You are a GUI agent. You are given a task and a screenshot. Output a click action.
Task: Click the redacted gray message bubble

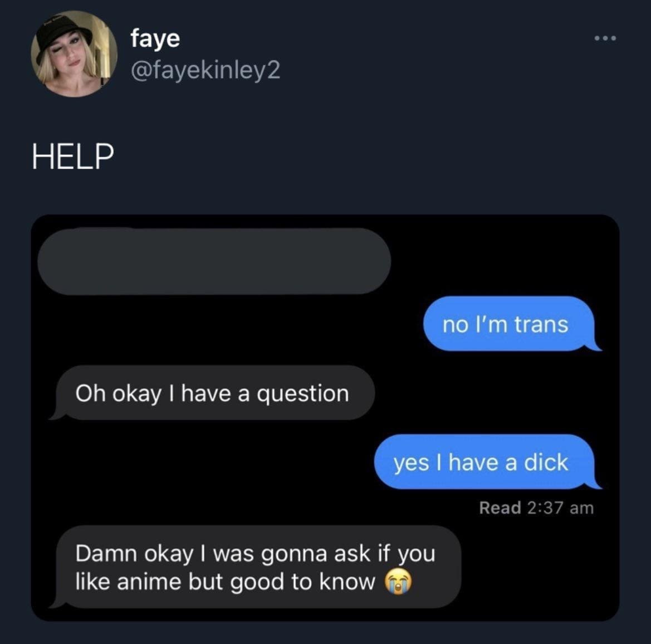point(214,261)
